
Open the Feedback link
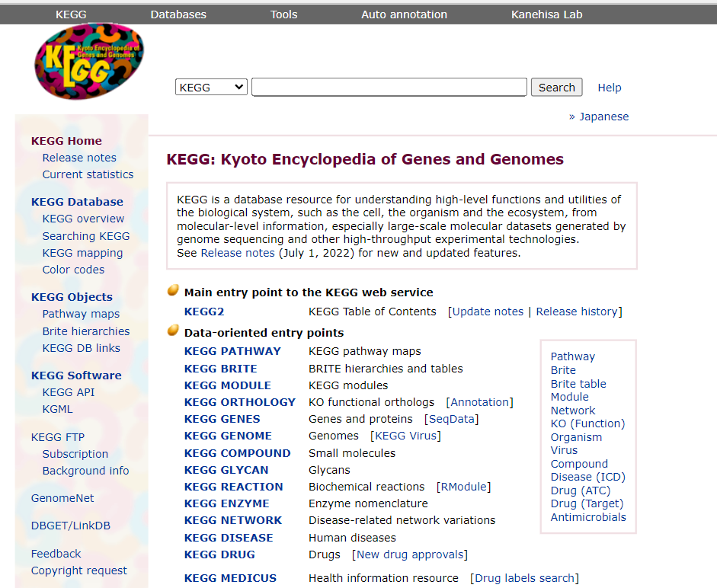click(x=56, y=554)
